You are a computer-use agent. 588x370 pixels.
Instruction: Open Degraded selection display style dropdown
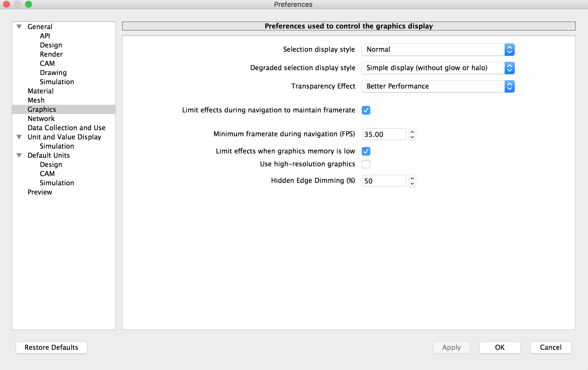tap(438, 68)
